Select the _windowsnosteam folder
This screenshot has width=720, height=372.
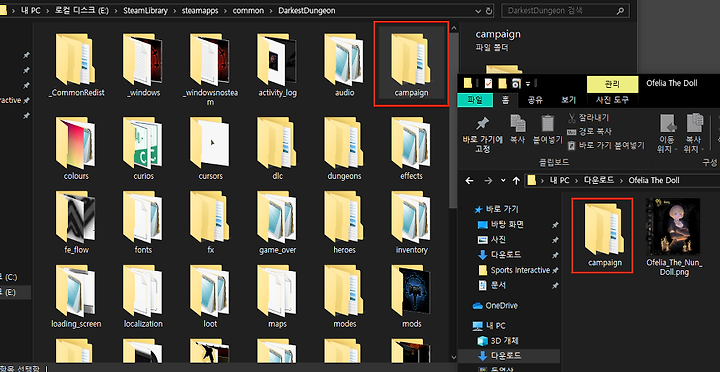(x=210, y=69)
